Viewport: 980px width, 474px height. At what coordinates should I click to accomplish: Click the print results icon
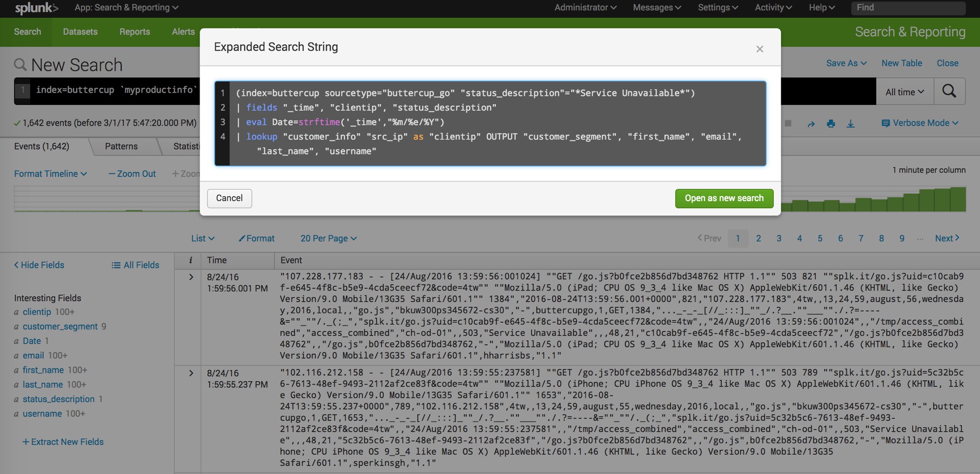[831, 124]
